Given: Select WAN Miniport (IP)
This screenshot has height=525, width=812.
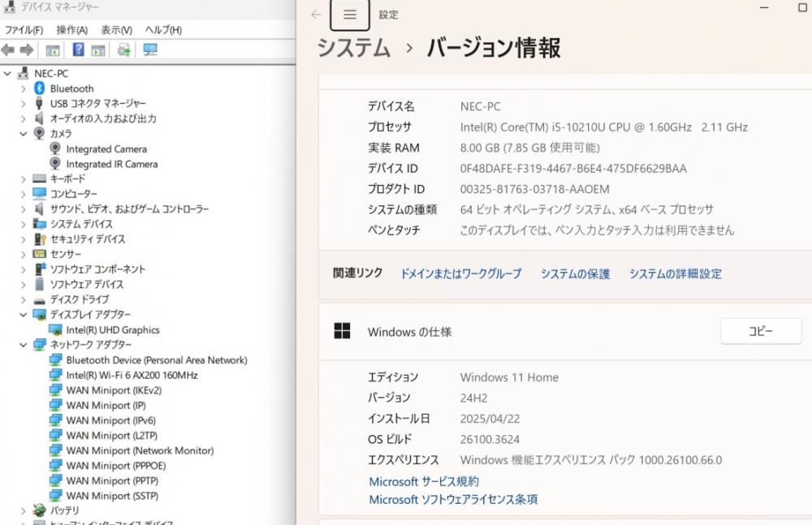Looking at the screenshot, I should click(x=106, y=405).
